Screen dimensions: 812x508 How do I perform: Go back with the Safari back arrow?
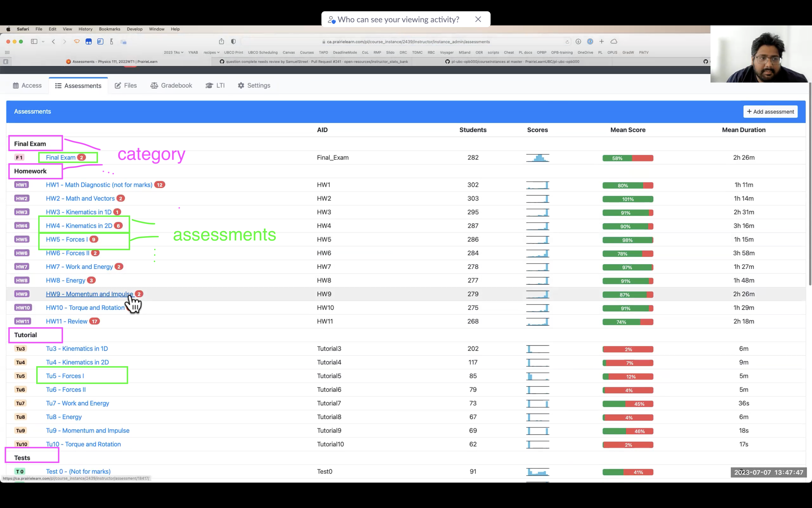[x=53, y=42]
